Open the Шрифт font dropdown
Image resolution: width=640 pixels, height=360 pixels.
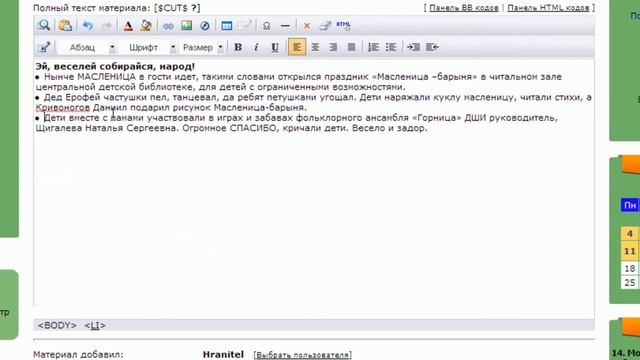(149, 48)
